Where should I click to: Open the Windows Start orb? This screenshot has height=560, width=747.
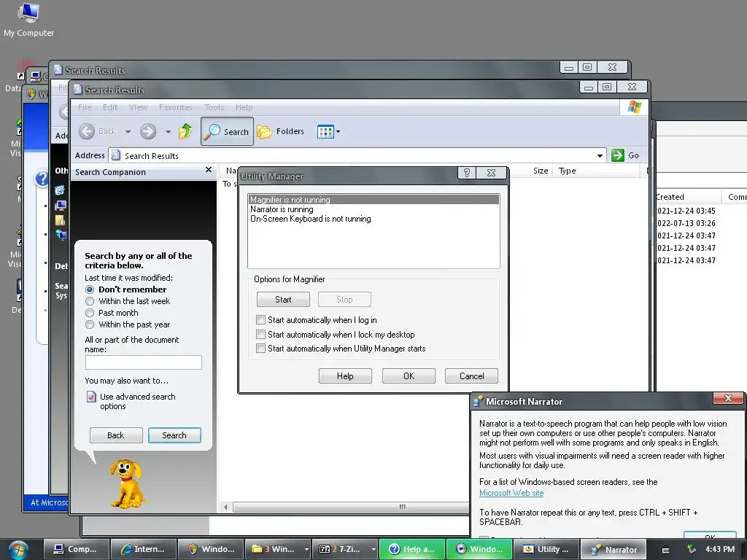[x=18, y=550]
